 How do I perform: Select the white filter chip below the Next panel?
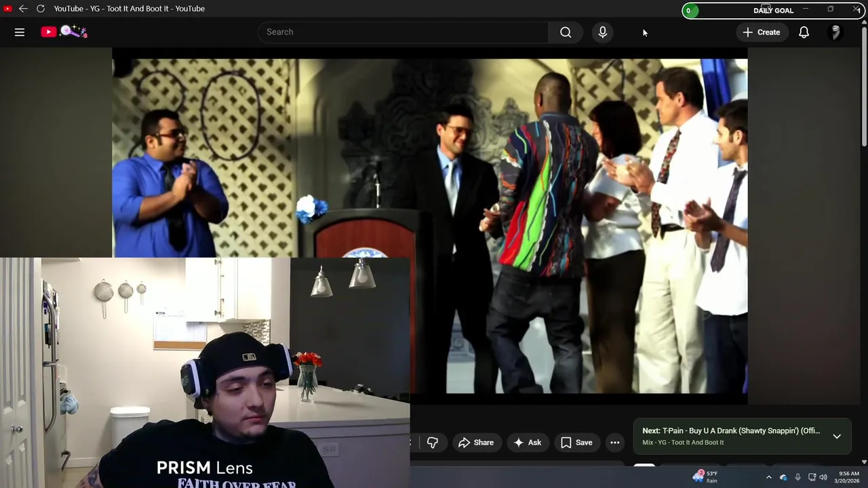pyautogui.click(x=644, y=466)
